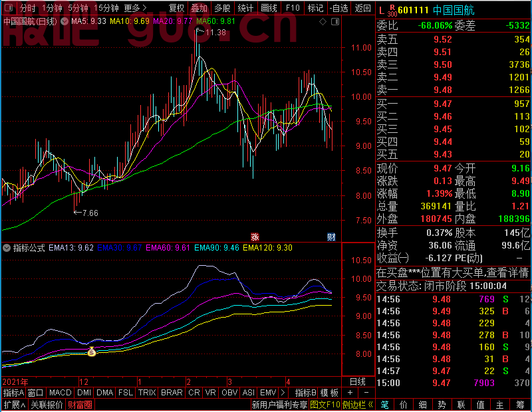Expand the 指标公式 indicator dropdown arrow
The height and width of the screenshot is (412, 532).
tap(7, 248)
